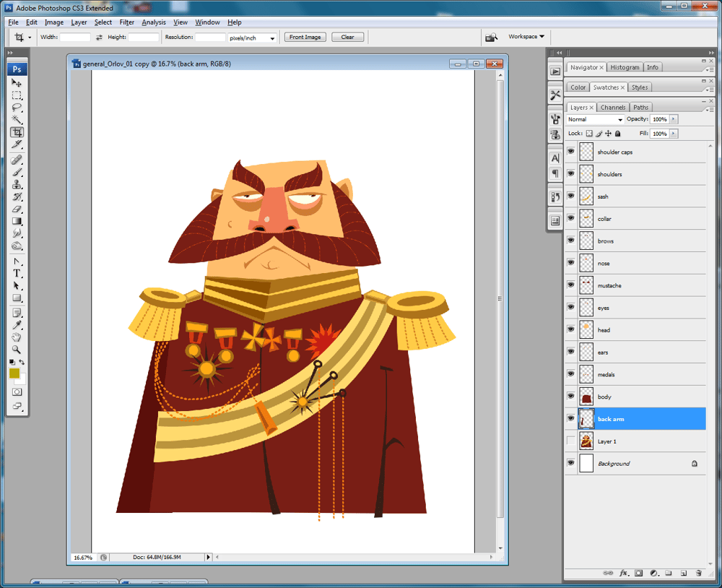Select the Type tool

click(x=17, y=274)
